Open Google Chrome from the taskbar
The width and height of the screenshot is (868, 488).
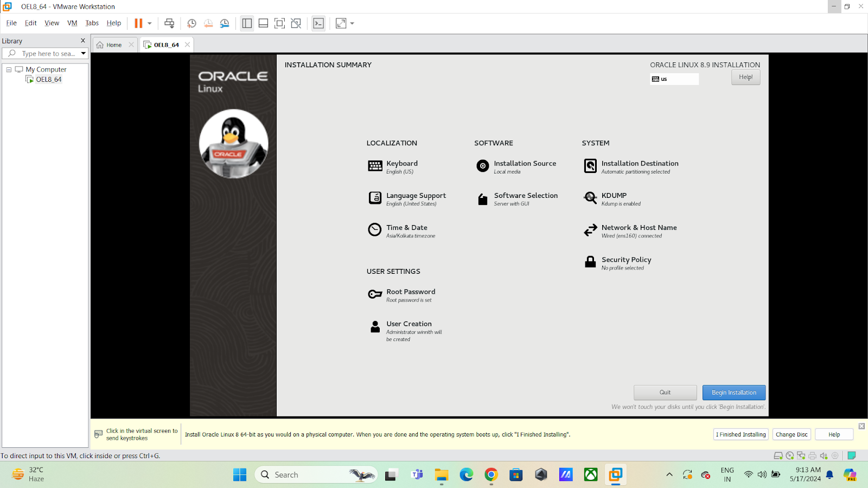(x=491, y=475)
